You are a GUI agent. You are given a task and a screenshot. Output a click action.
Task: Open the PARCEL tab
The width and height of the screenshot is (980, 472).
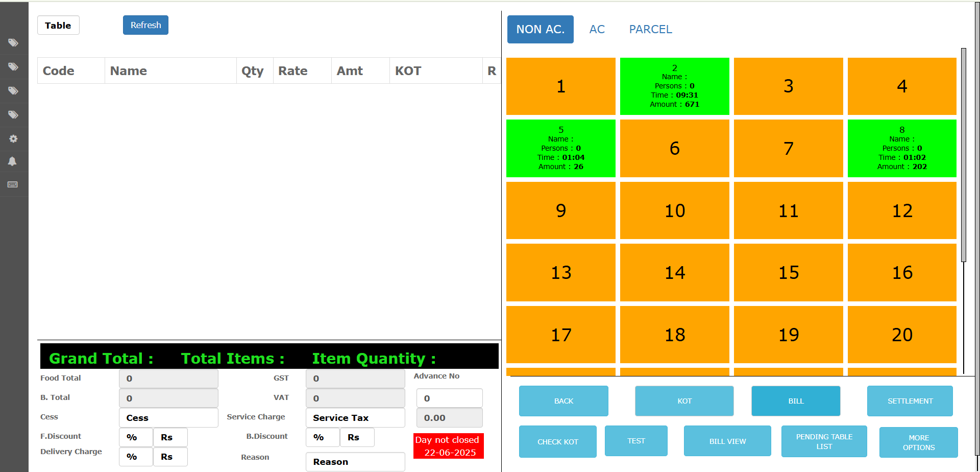(650, 30)
